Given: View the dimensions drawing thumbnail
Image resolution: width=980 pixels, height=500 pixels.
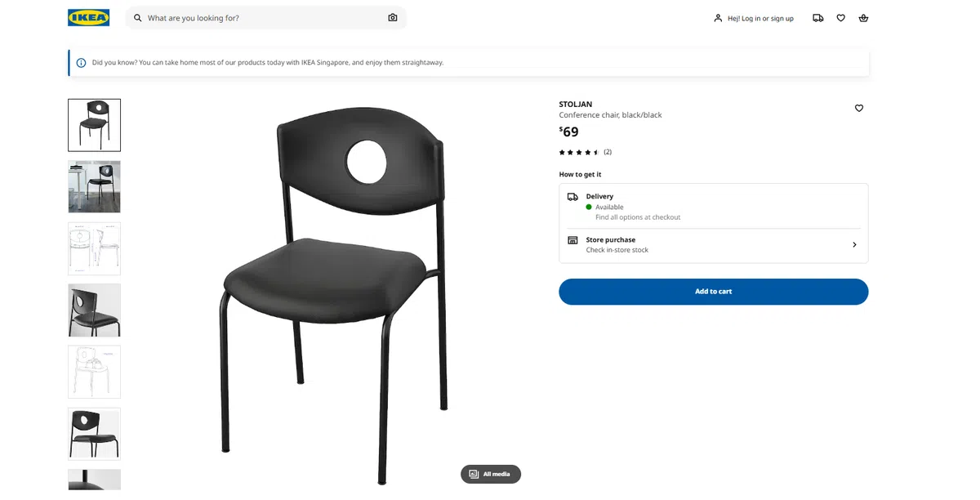Looking at the screenshot, I should click(x=94, y=248).
